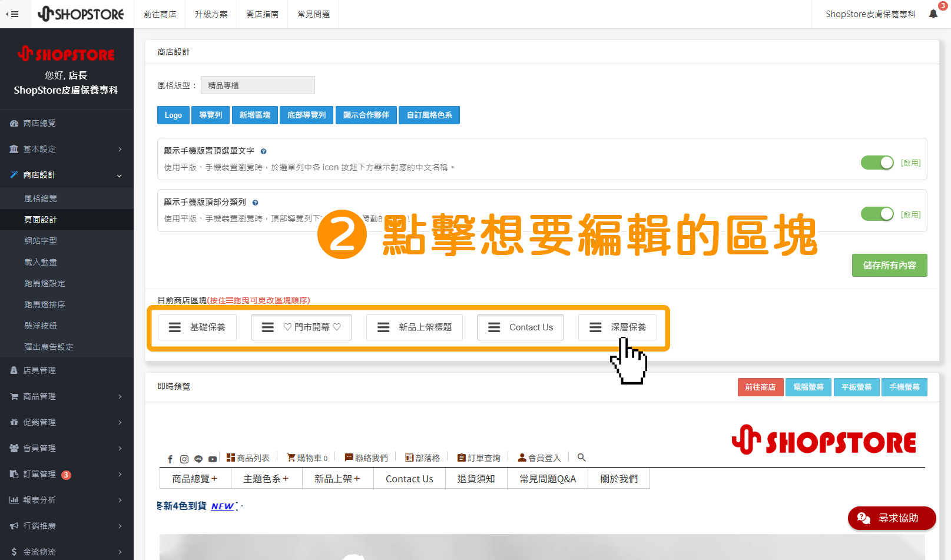Toggle 顯示手機版置頂選單文字 switch
Viewport: 951px width, 560px height.
click(x=877, y=163)
